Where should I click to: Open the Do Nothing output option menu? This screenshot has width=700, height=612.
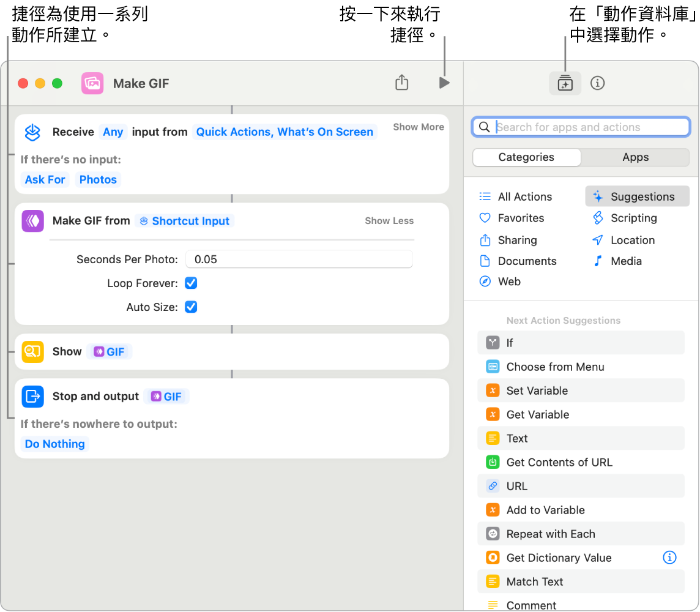click(55, 444)
